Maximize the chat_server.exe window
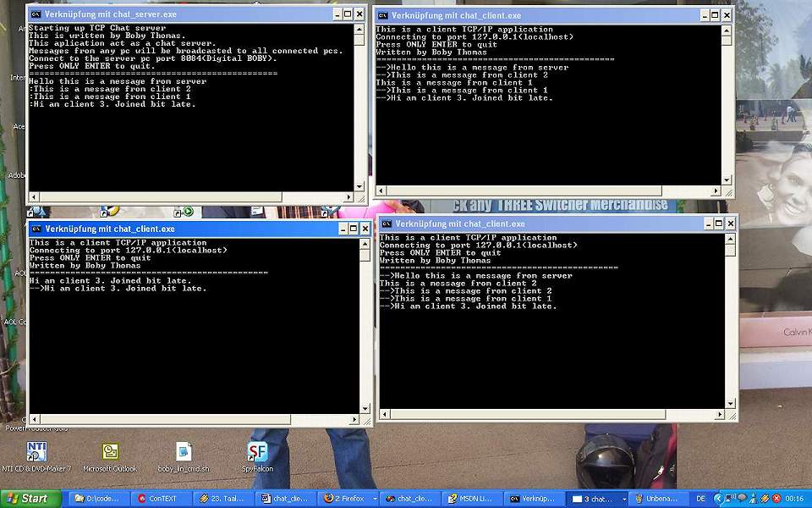The width and height of the screenshot is (812, 508). [x=348, y=14]
